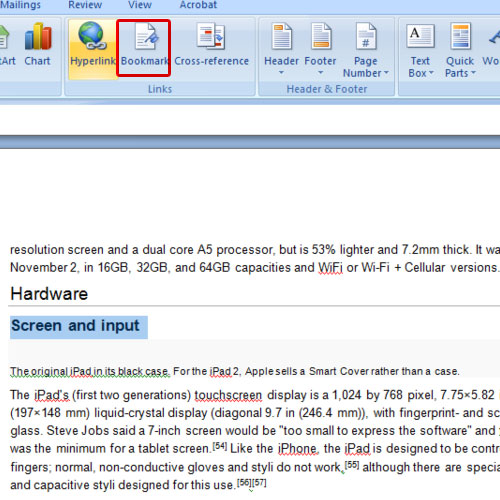Viewport: 500px width, 500px height.
Task: Insert a Text Box
Action: click(x=420, y=50)
